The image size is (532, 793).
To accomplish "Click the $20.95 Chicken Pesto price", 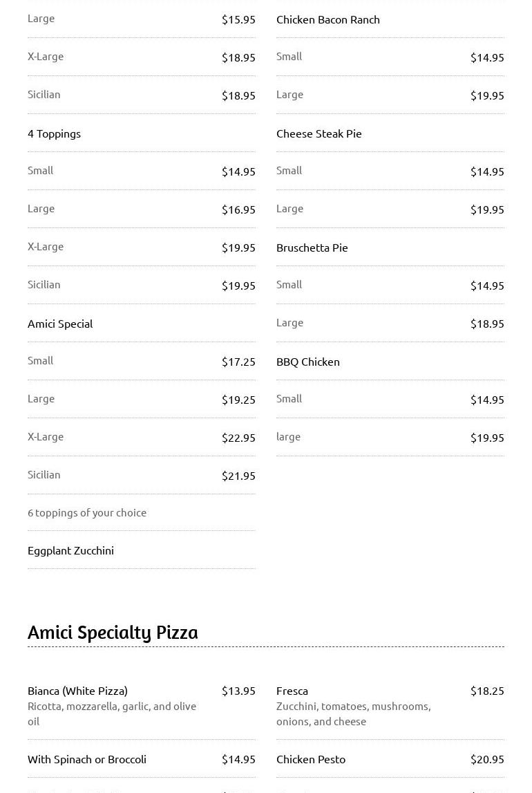I will pyautogui.click(x=487, y=759).
